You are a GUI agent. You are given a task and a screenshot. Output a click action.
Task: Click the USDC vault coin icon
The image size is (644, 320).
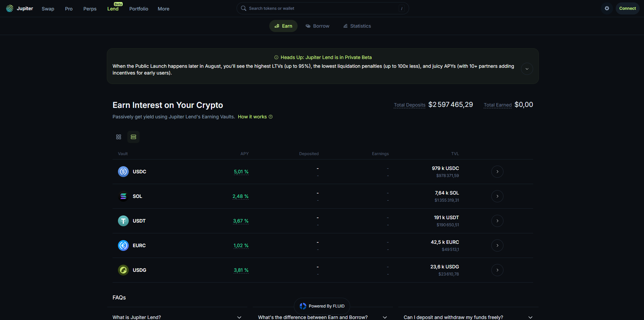point(123,172)
